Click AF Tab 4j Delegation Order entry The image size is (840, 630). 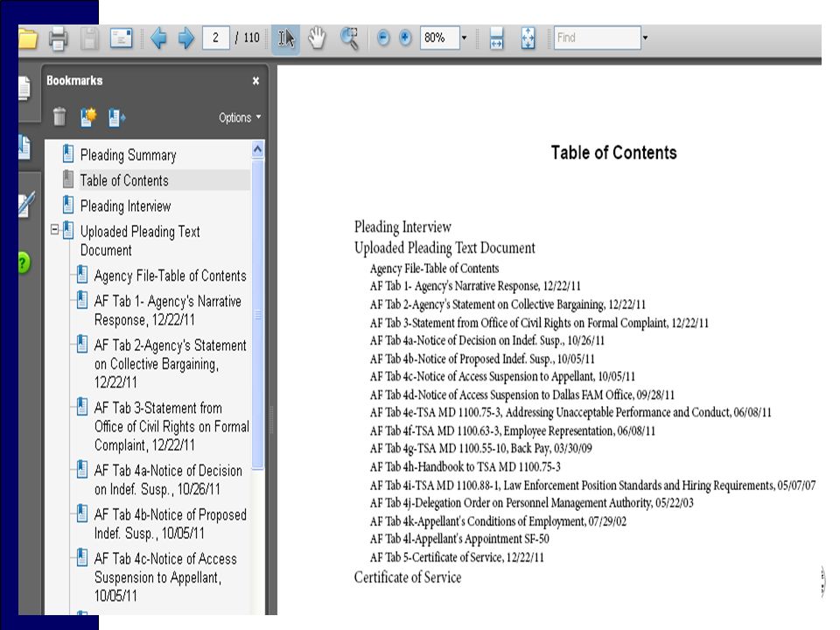coord(532,503)
